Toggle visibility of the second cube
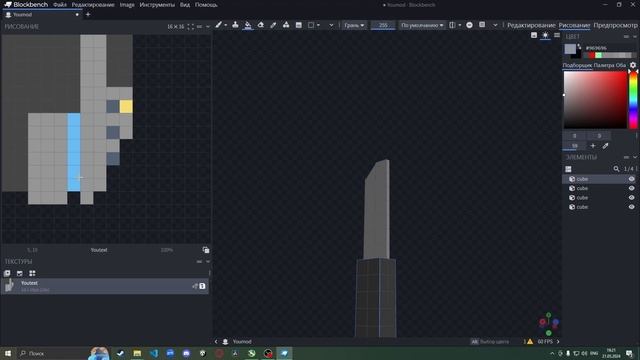 (631, 188)
